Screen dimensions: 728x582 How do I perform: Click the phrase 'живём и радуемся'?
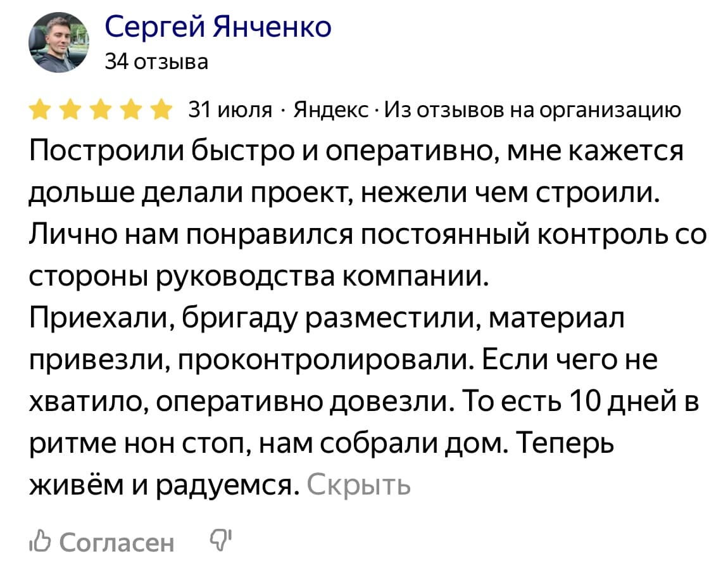pos(164,484)
